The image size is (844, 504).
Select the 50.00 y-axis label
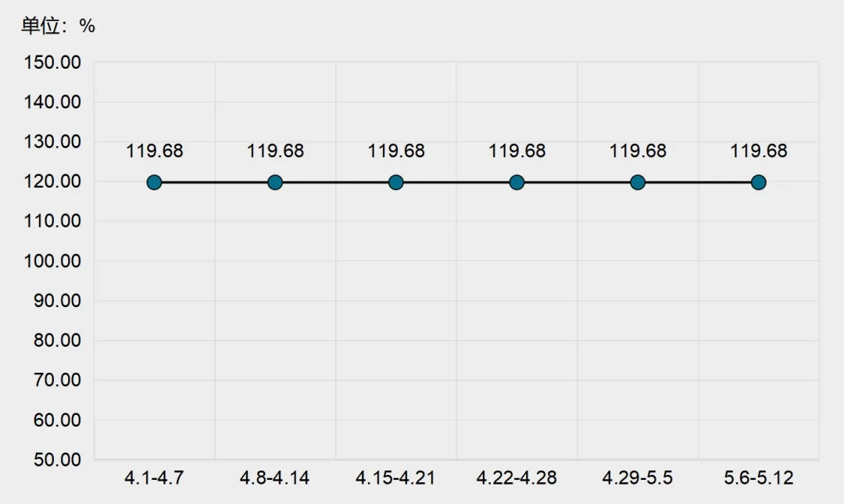click(60, 459)
